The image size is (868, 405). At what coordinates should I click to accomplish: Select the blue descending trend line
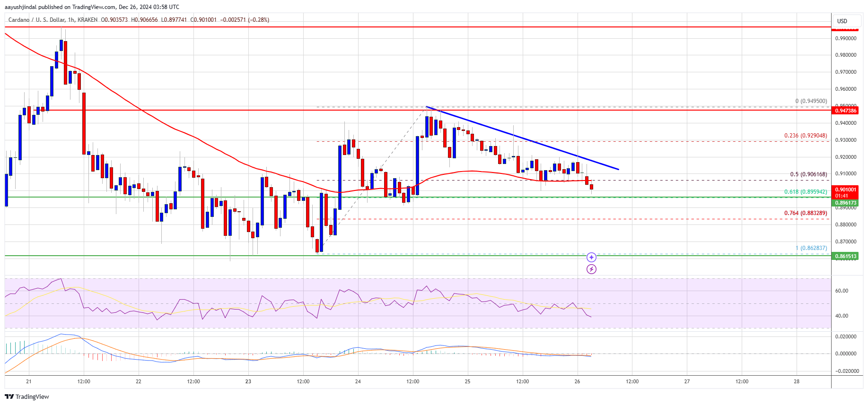(522, 138)
